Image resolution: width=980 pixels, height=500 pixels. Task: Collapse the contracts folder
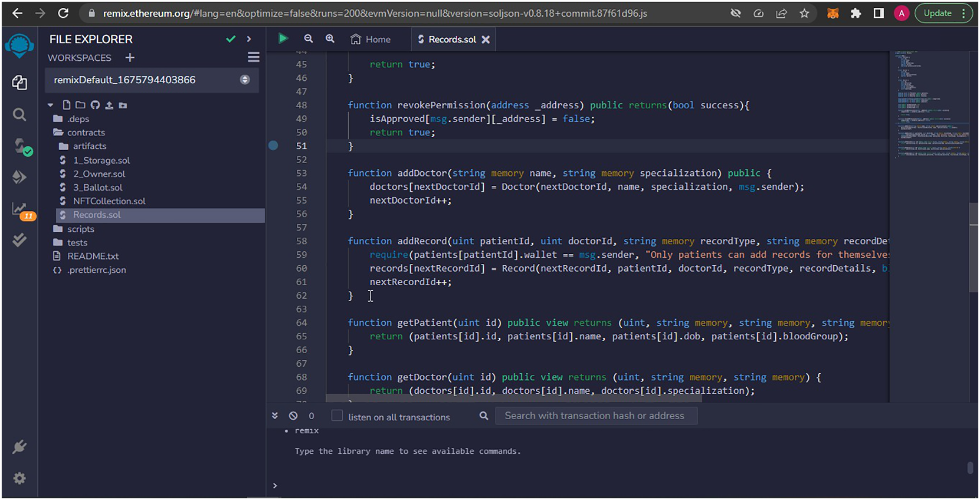[x=85, y=132]
